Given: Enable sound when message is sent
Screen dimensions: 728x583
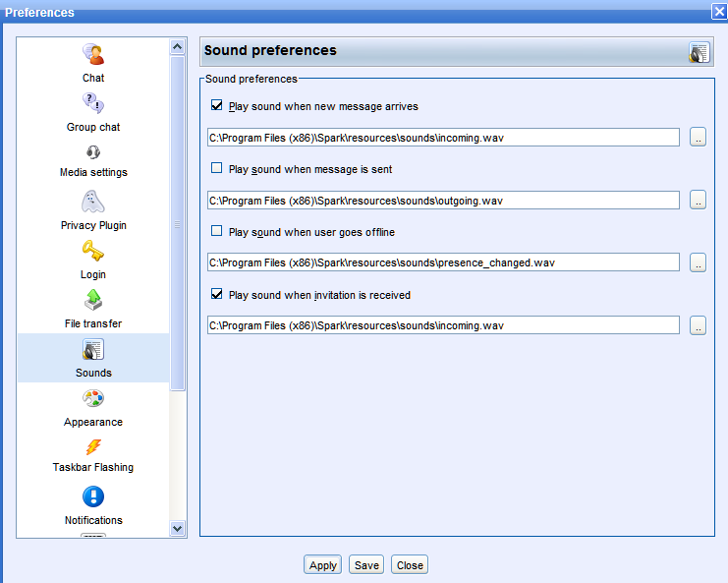Looking at the screenshot, I should [217, 168].
